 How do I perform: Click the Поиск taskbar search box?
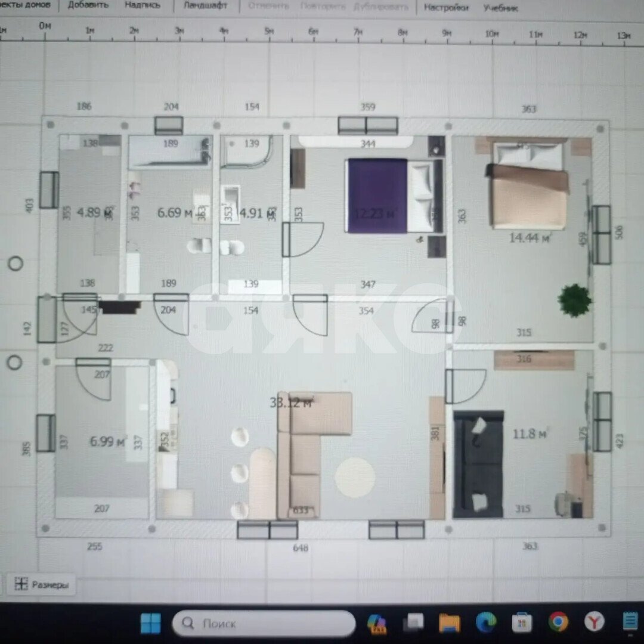click(264, 623)
